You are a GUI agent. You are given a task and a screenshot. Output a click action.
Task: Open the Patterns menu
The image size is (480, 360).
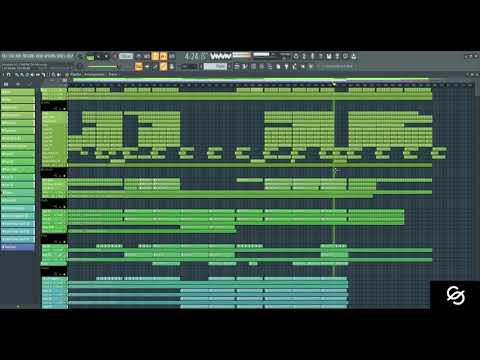click(28, 56)
